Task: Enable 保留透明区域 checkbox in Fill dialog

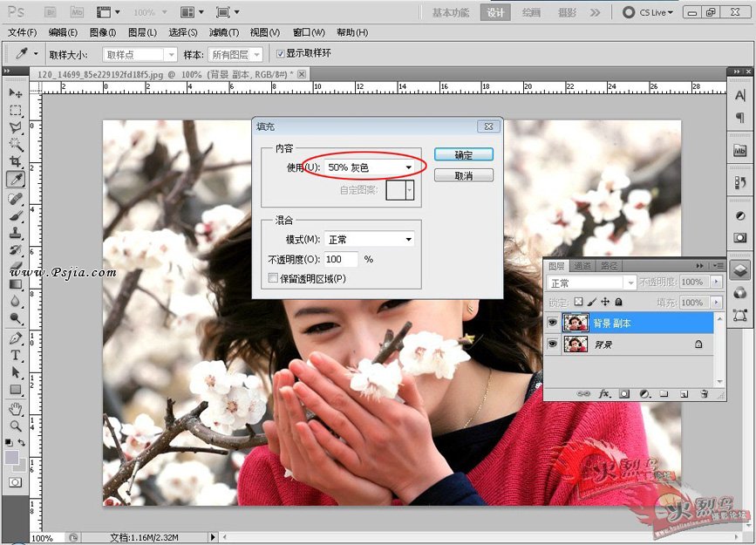Action: pos(274,279)
